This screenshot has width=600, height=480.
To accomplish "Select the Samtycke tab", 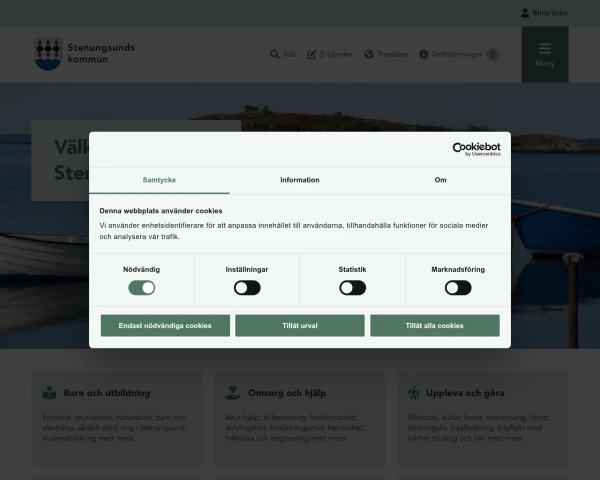I will pyautogui.click(x=159, y=180).
